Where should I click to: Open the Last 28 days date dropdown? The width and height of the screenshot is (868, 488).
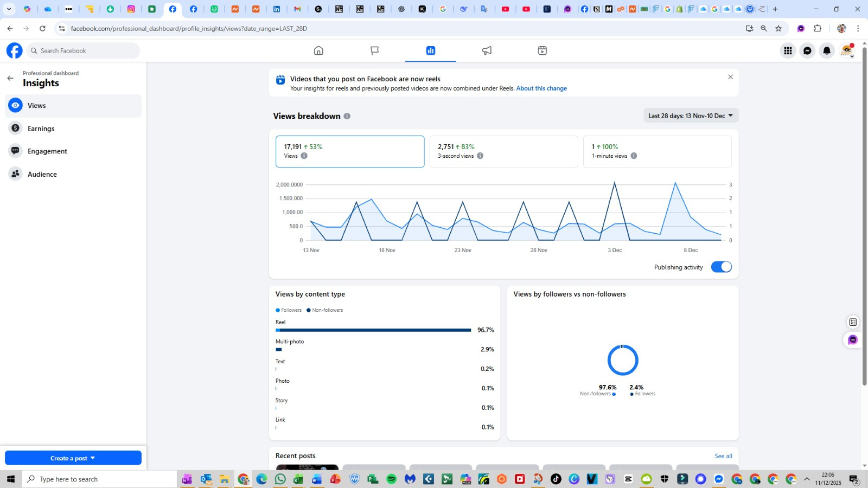click(x=691, y=115)
